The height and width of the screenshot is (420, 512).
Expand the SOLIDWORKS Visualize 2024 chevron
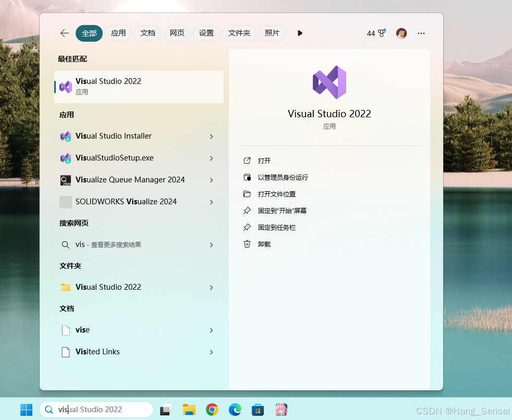click(211, 202)
